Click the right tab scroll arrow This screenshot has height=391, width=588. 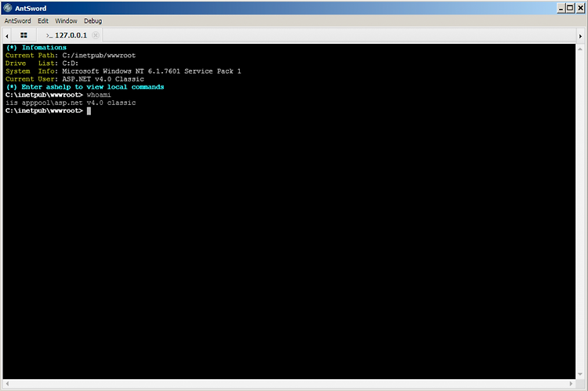(580, 36)
